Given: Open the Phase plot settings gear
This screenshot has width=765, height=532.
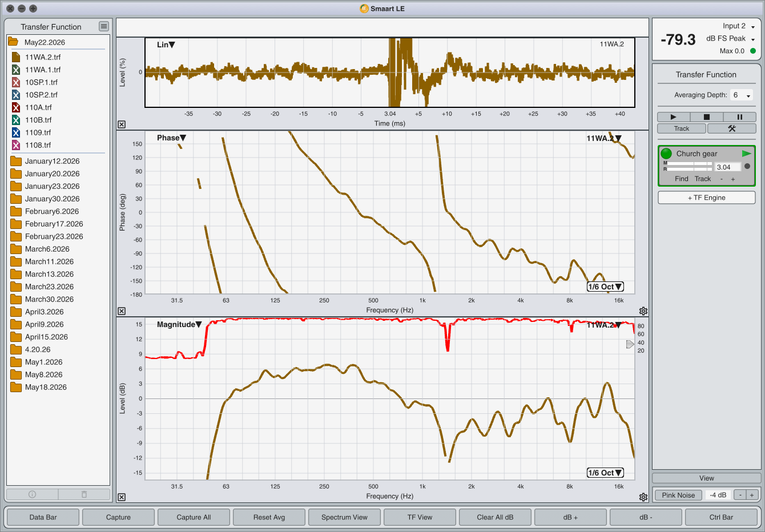Looking at the screenshot, I should point(643,311).
